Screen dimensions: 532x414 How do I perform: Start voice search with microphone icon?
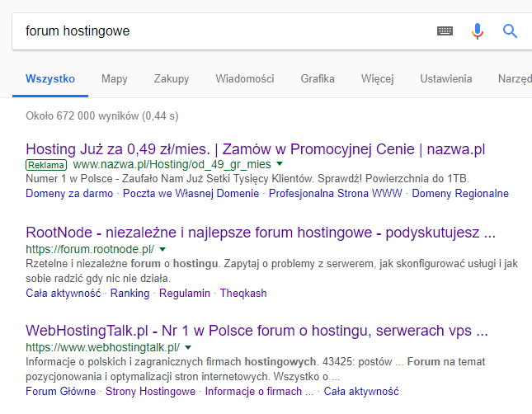(478, 31)
